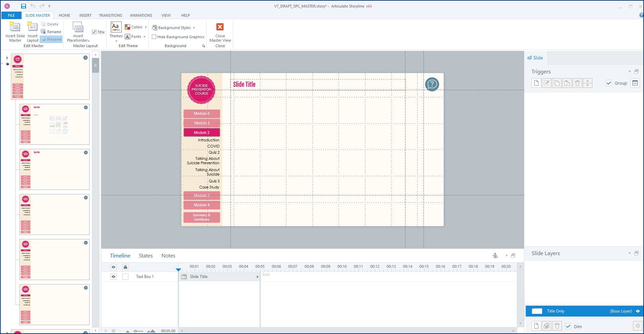The height and width of the screenshot is (334, 644).
Task: Select the first slide master thumbnail
Action: click(x=50, y=76)
